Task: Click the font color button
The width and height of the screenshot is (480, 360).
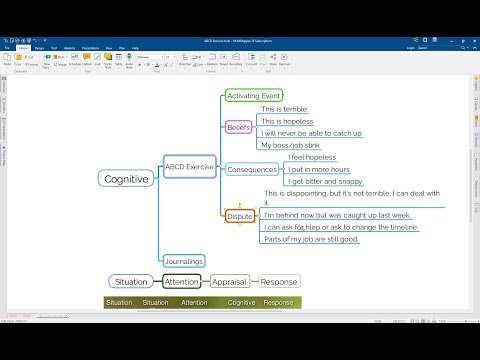Action: 157,65
